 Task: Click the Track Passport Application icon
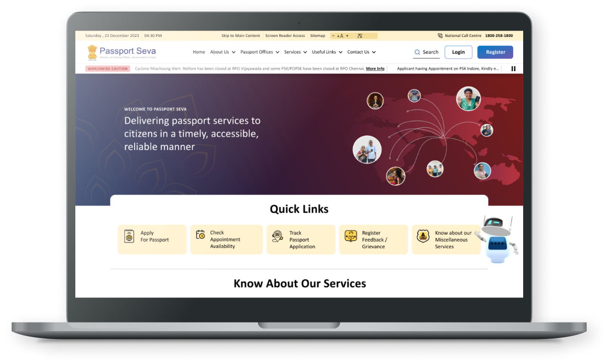(x=278, y=236)
